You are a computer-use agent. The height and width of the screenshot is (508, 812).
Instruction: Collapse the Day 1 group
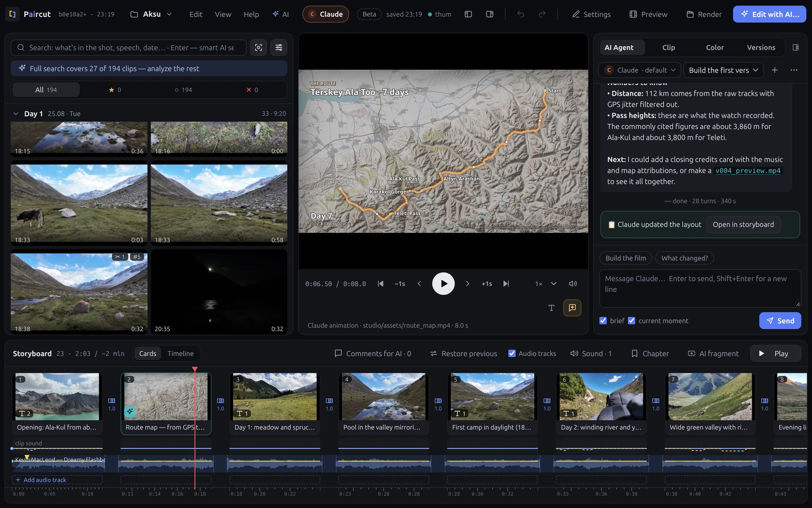(16, 114)
